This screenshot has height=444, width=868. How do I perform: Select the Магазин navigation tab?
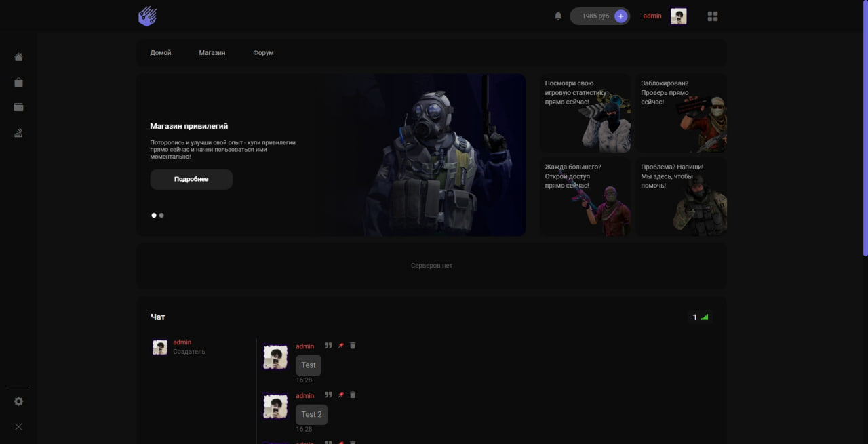click(x=212, y=53)
